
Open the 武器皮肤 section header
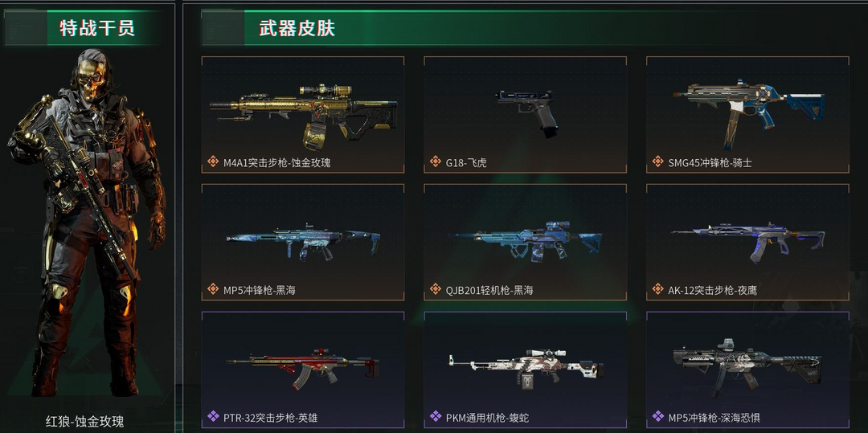[297, 27]
